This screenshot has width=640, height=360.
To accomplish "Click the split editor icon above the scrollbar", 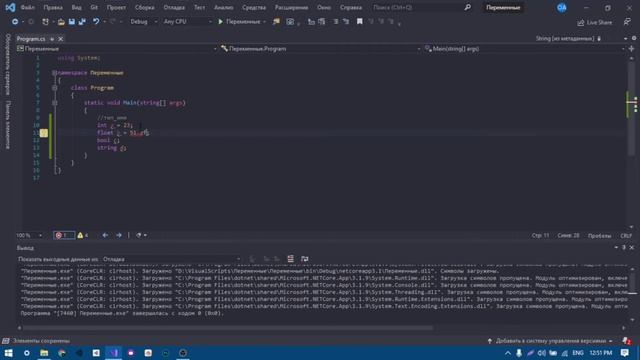I will [x=631, y=49].
